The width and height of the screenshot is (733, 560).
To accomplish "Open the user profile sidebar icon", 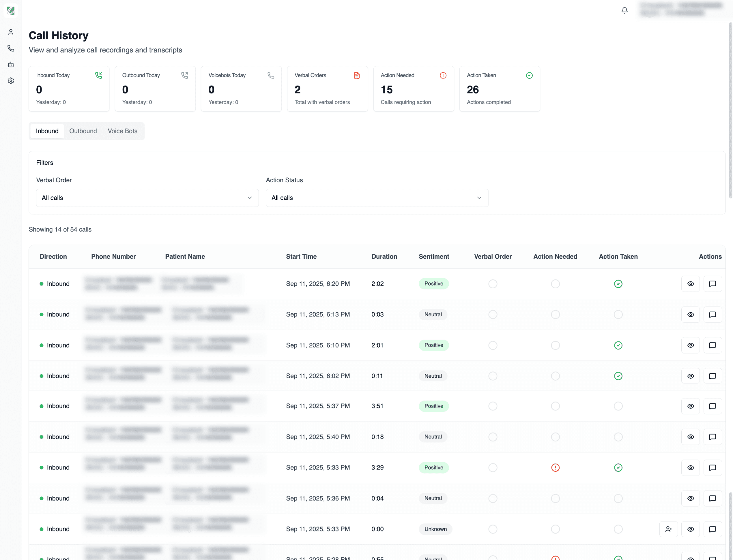I will (11, 32).
